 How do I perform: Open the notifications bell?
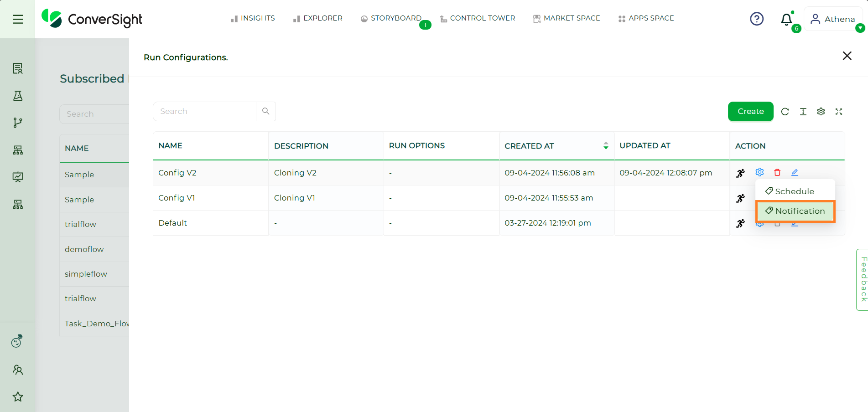(787, 19)
